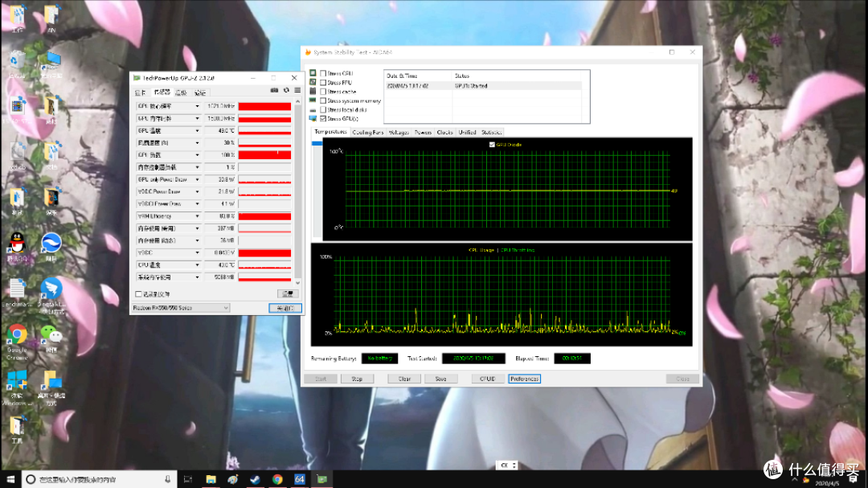Switch to GPU-Z green taskbar icon
The image size is (868, 488).
click(x=322, y=479)
